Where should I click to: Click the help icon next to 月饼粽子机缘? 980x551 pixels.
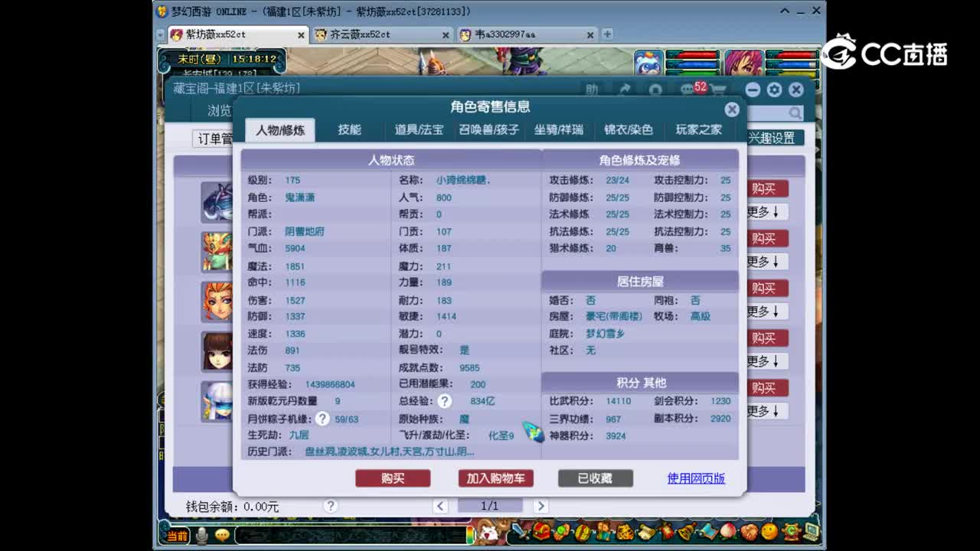click(322, 419)
